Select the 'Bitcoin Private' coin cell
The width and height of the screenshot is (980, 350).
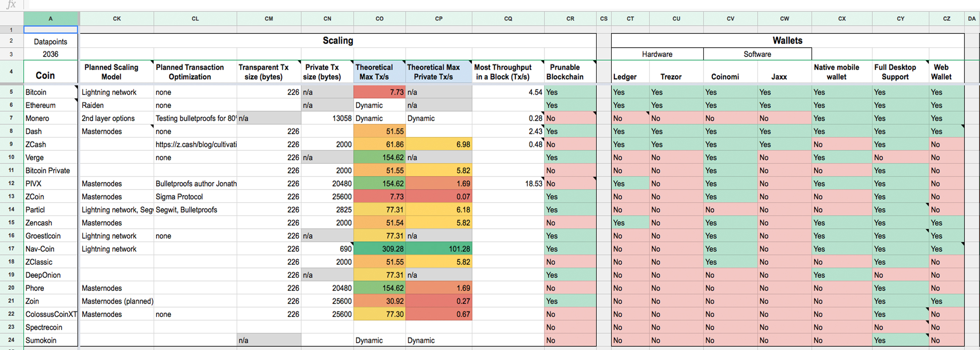[x=51, y=170]
